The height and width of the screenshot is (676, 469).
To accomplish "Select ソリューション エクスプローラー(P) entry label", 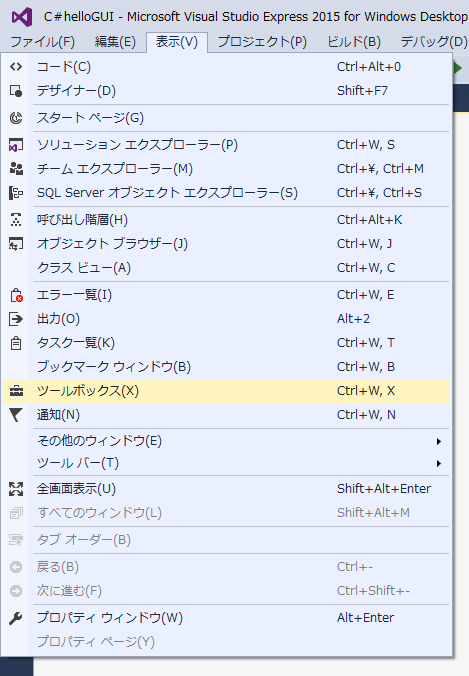I will [x=138, y=145].
